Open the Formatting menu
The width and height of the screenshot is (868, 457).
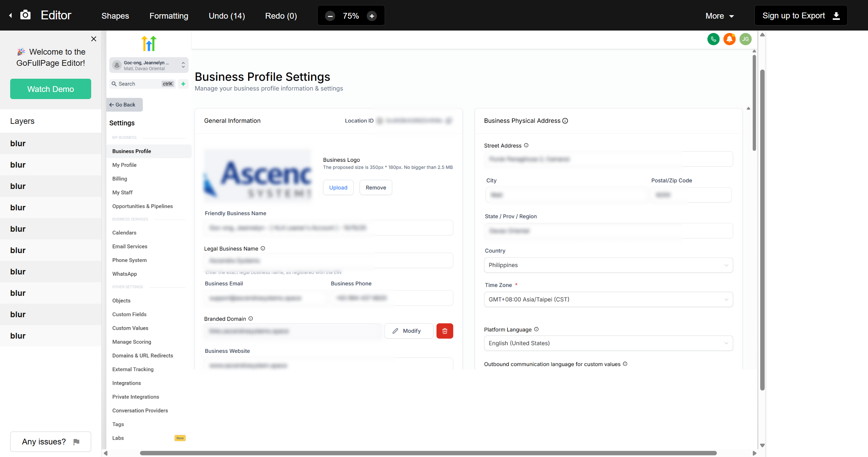(169, 16)
